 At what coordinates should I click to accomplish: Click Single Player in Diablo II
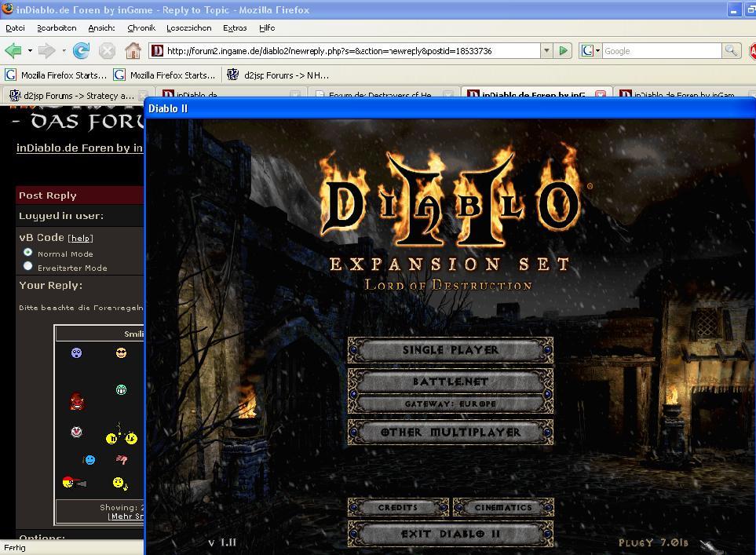point(451,349)
